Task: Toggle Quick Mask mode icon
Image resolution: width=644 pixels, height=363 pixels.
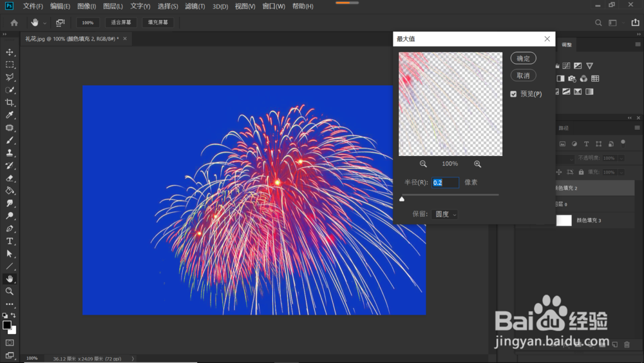Action: tap(10, 343)
